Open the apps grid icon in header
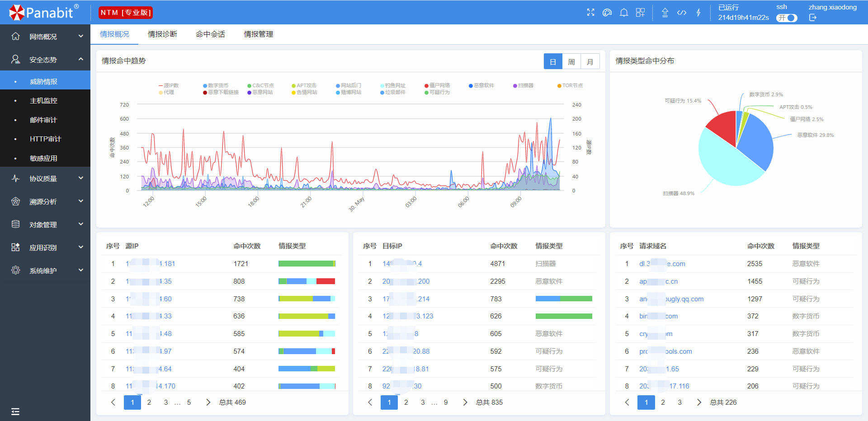This screenshot has height=421, width=868. [641, 13]
